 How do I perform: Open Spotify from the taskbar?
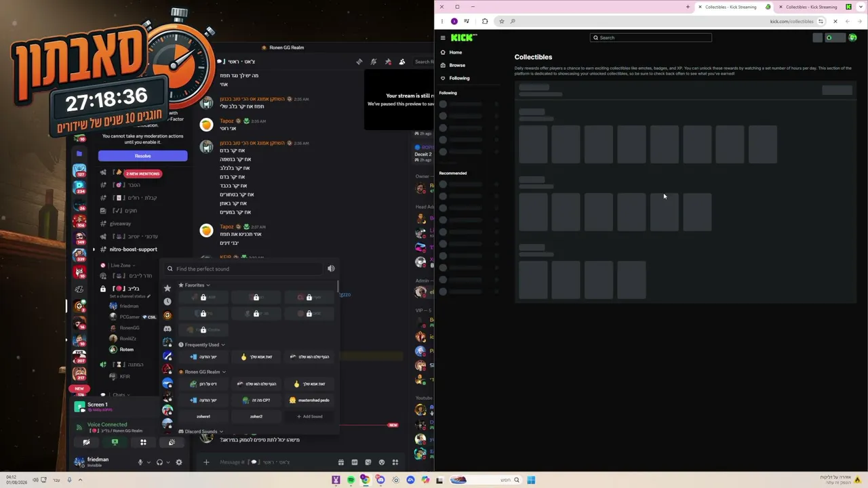[x=351, y=481]
